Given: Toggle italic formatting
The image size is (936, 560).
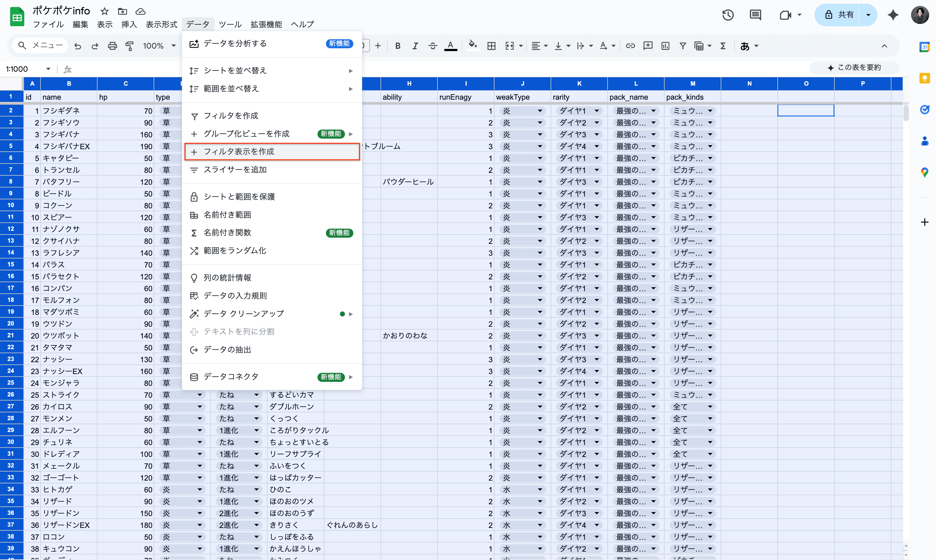Looking at the screenshot, I should (x=415, y=46).
